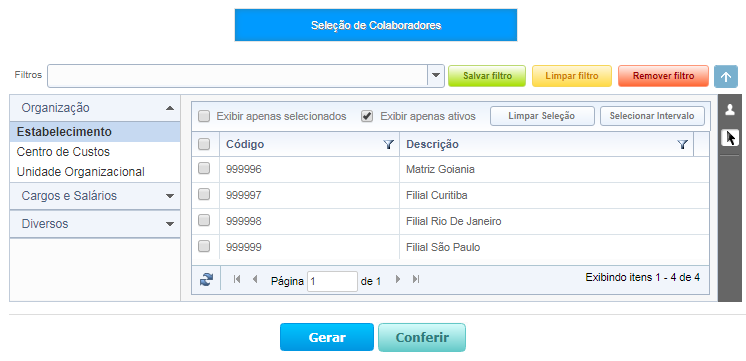Go to last page arrow icon
Image resolution: width=746 pixels, height=361 pixels.
click(416, 279)
